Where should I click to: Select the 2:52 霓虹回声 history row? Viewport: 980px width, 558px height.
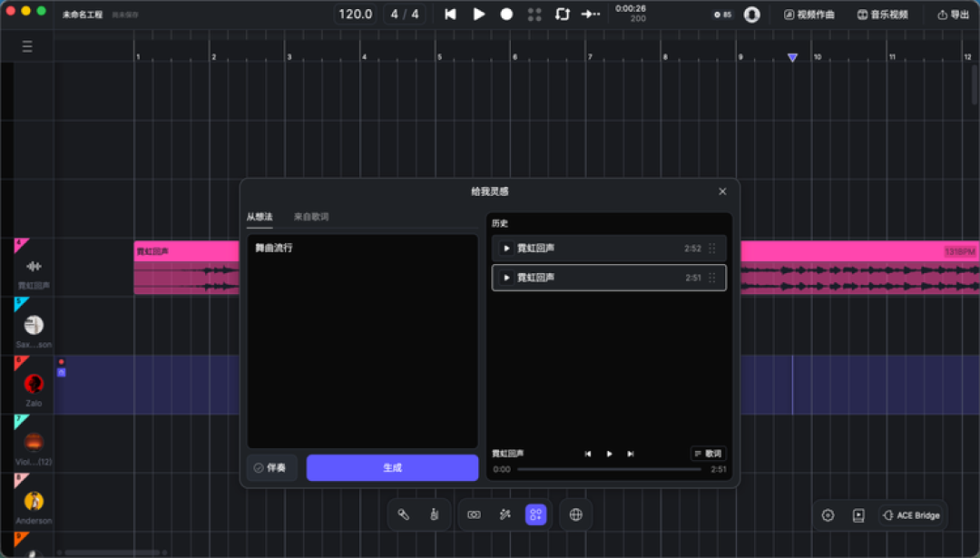[610, 248]
